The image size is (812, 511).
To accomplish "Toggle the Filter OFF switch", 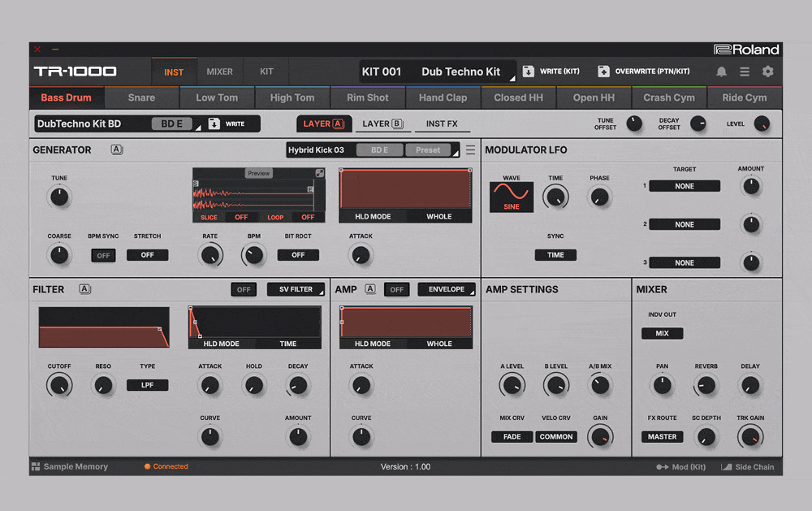I will click(244, 289).
